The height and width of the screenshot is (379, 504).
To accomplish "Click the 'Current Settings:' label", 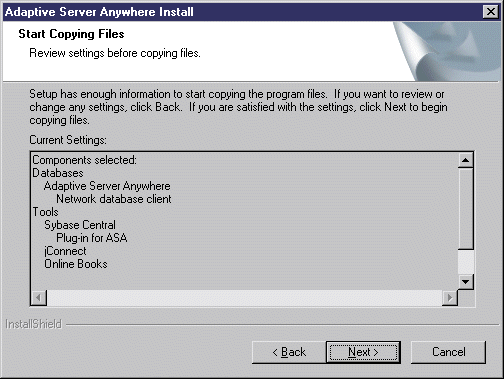I will 68,140.
